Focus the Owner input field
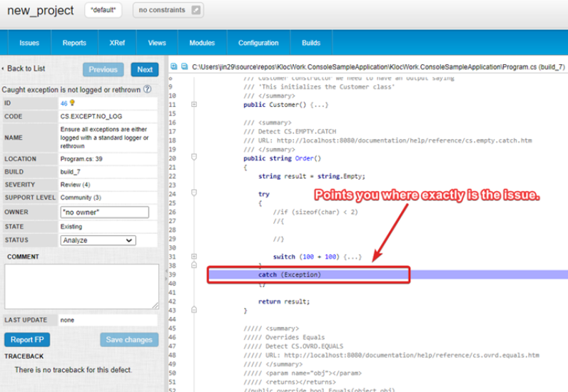The width and height of the screenshot is (568, 392). pos(105,212)
